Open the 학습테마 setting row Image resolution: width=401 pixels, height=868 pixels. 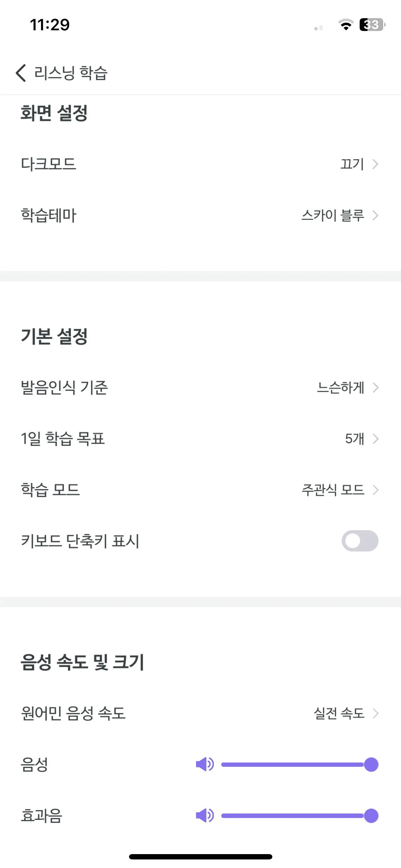pos(200,215)
